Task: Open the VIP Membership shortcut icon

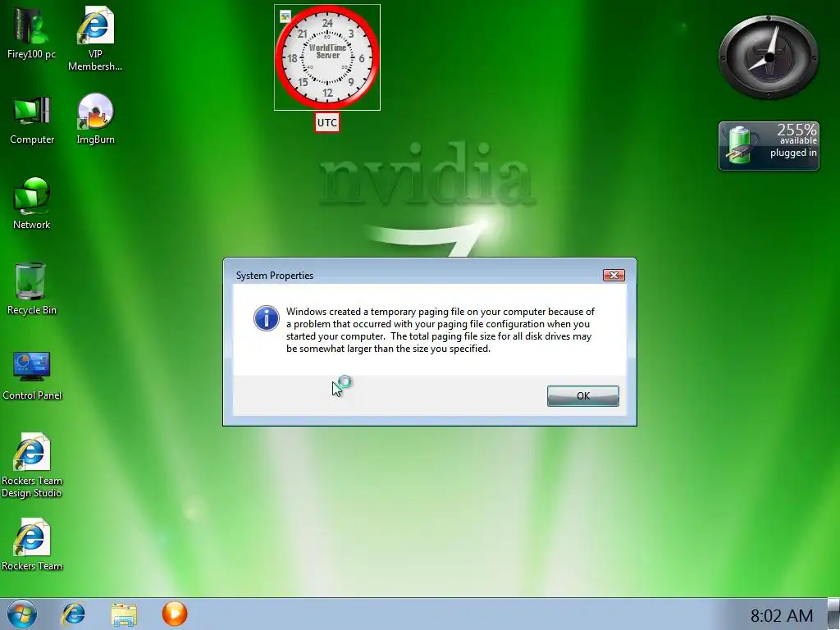Action: [x=95, y=39]
